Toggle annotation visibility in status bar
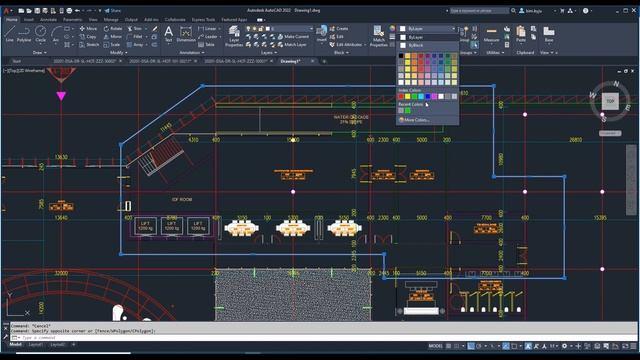Screen dimensions: 640x360 coord(528,346)
